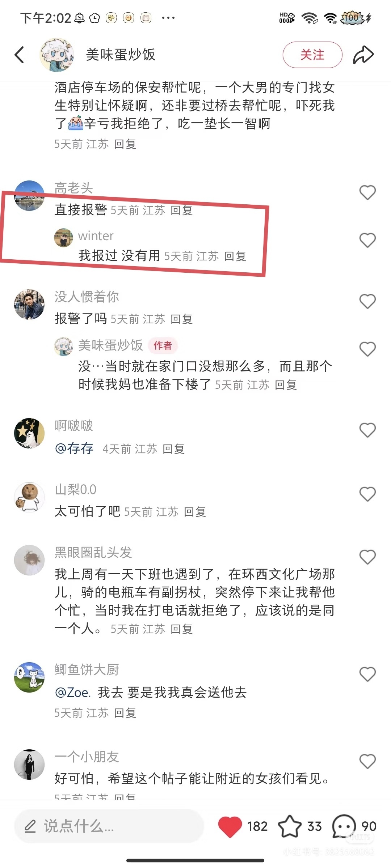The height and width of the screenshot is (868, 391).
Task: Follow author with 关注 button
Action: 312,55
